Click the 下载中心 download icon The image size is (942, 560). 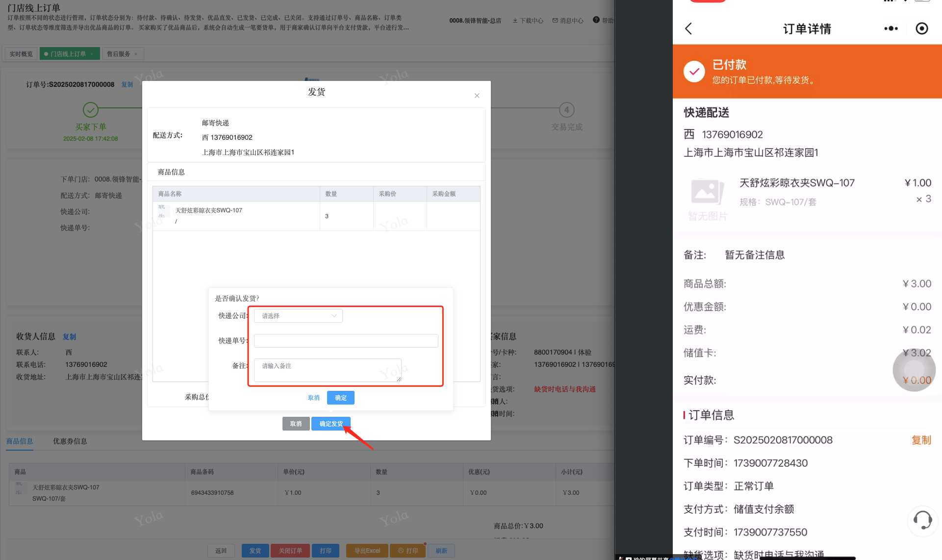point(515,21)
